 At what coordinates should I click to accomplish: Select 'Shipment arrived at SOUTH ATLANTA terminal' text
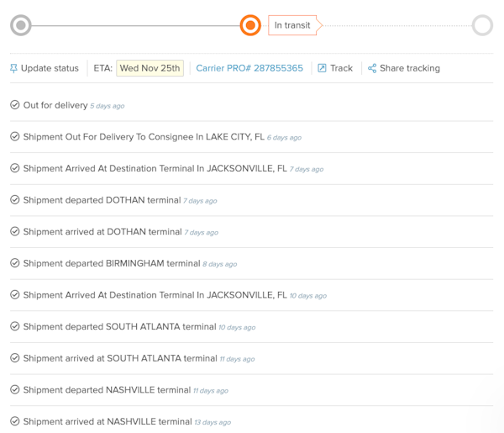coord(120,358)
